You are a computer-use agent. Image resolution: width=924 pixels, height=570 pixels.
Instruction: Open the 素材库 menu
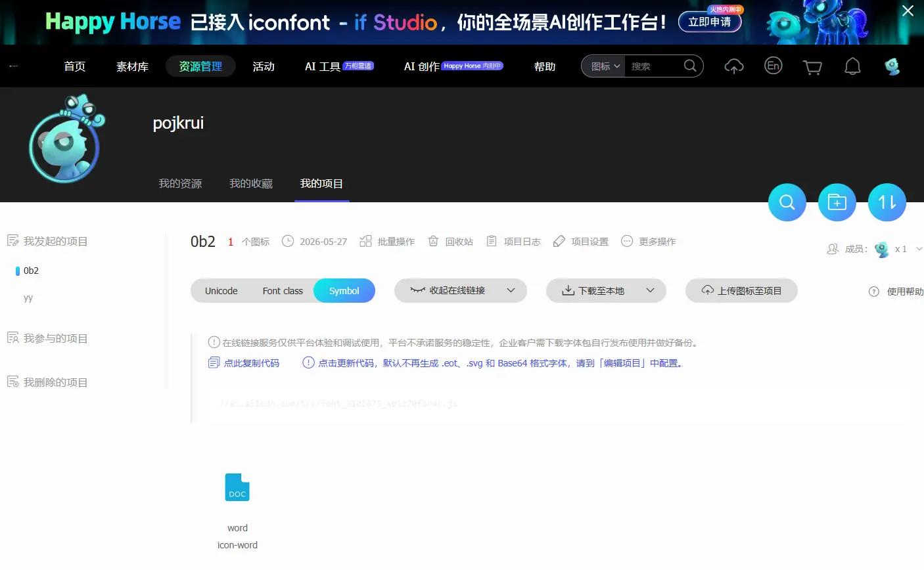(x=132, y=66)
